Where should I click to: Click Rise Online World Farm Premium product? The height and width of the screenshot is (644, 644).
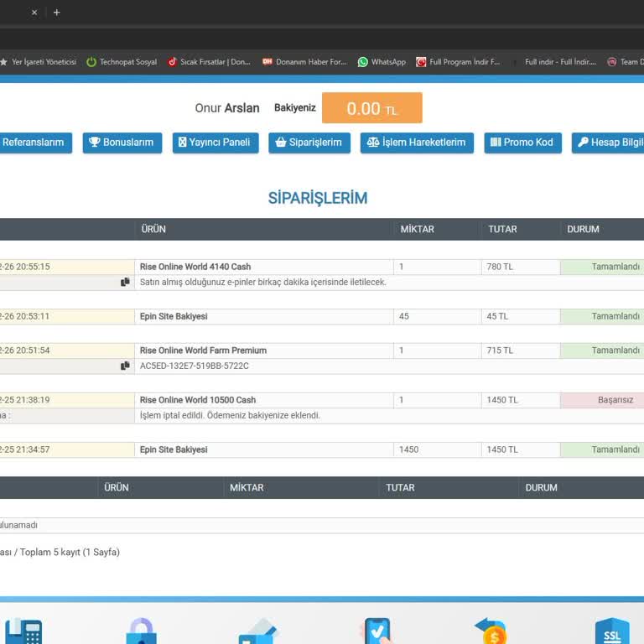[203, 351]
